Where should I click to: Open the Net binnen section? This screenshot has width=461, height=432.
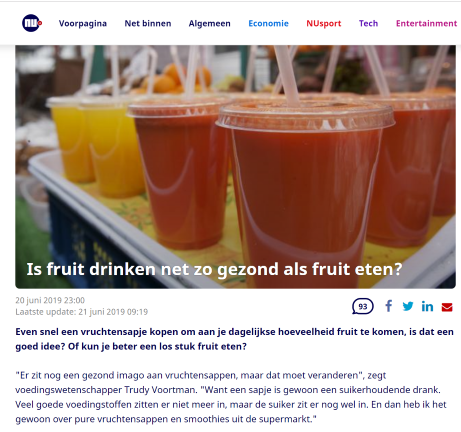click(148, 23)
